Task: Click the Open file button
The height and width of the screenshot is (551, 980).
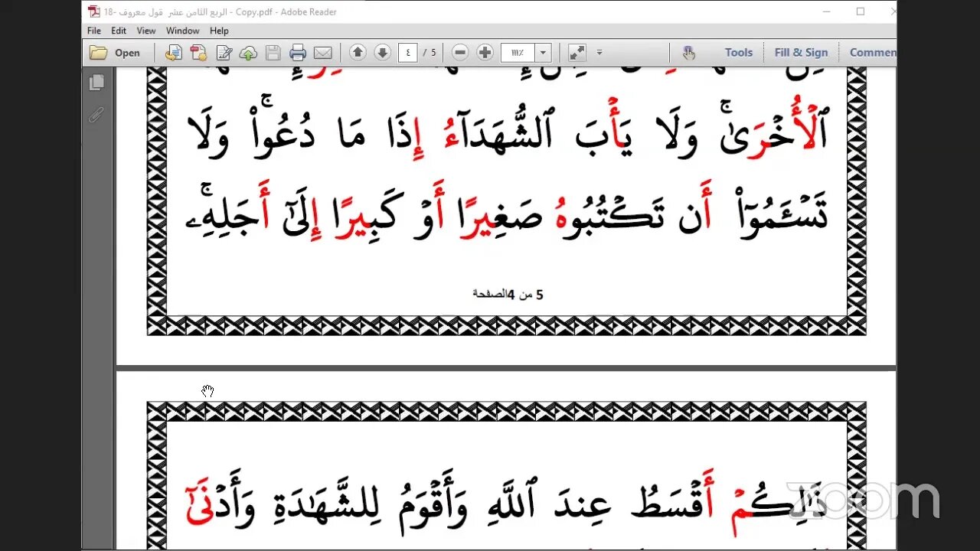Action: click(x=115, y=53)
